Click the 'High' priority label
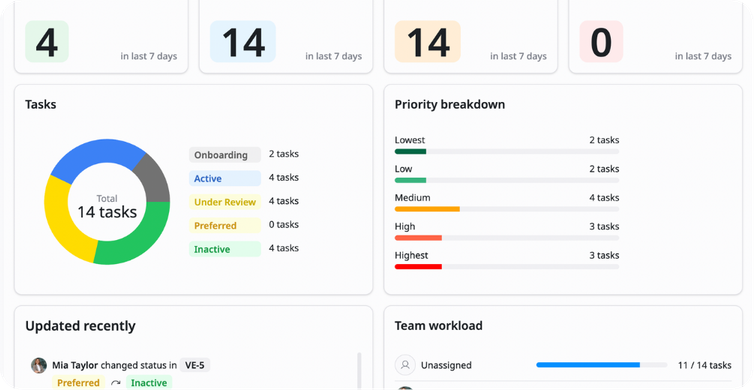Image resolution: width=755 pixels, height=390 pixels. coord(405,227)
